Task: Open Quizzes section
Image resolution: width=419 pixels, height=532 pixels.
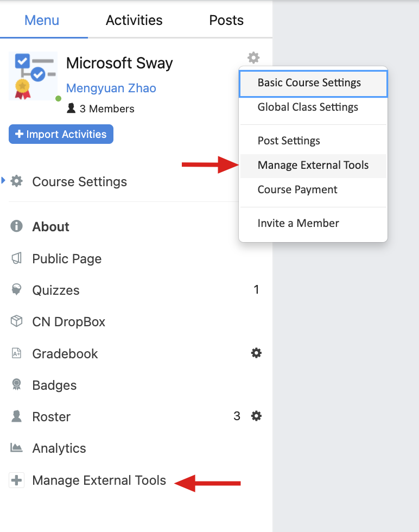Action: pyautogui.click(x=56, y=290)
